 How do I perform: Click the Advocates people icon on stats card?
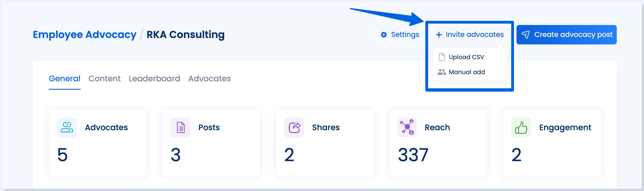click(66, 127)
